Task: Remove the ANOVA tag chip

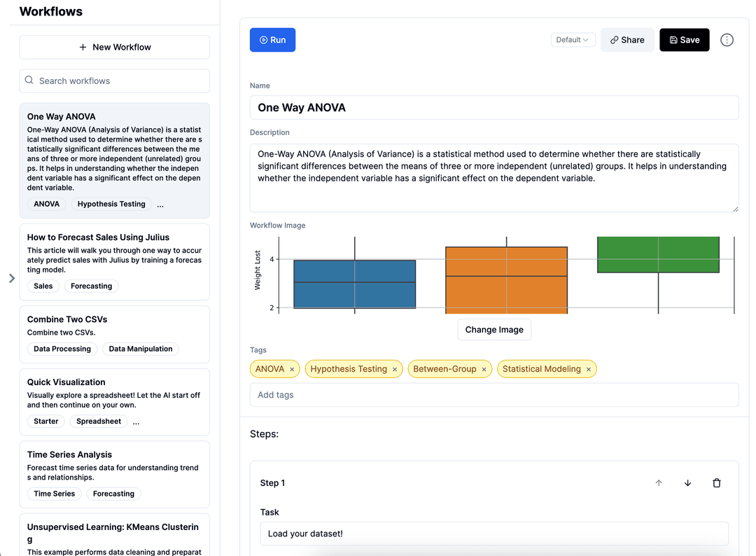Action: pyautogui.click(x=292, y=369)
